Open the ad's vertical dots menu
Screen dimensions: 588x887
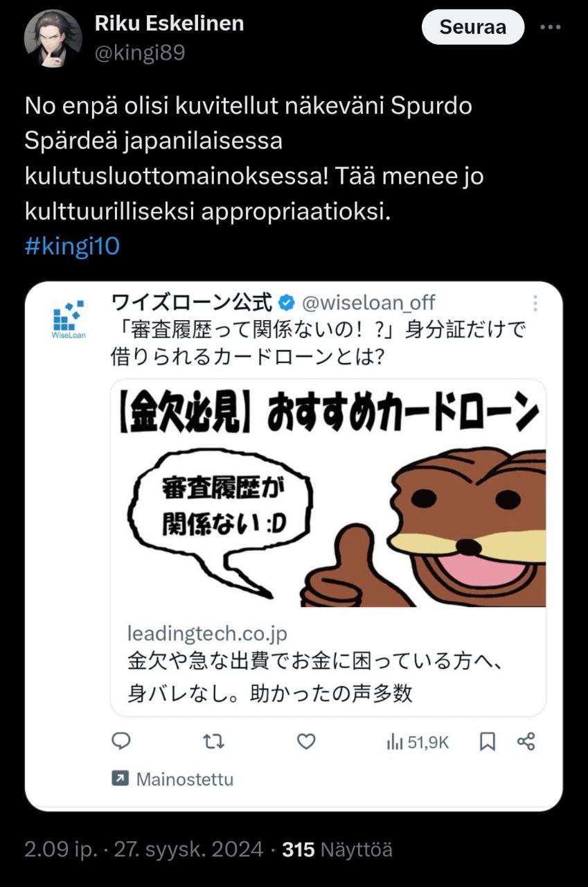pos(535,304)
